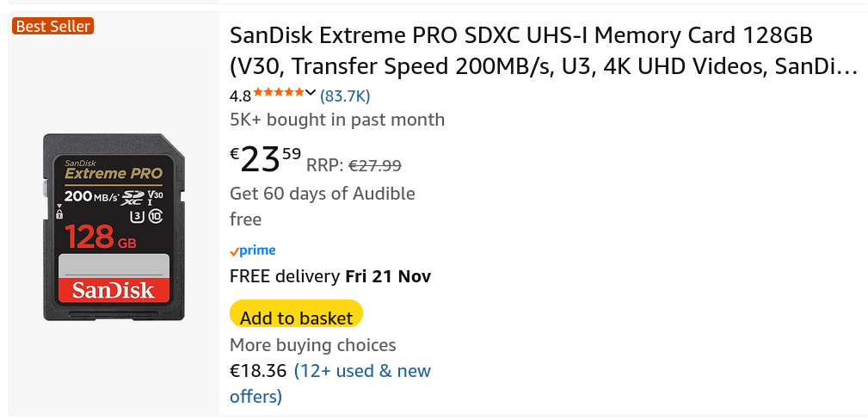Open the 12+ used & new offers link

point(361,372)
